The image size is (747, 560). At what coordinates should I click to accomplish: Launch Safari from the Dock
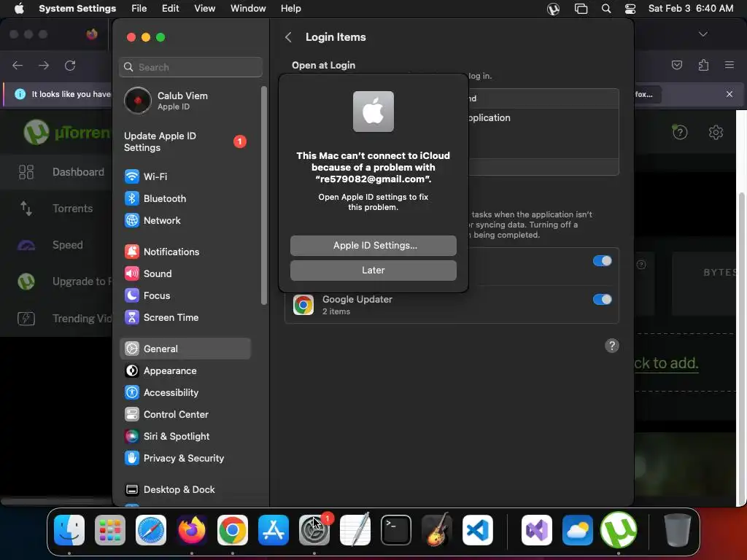151,530
